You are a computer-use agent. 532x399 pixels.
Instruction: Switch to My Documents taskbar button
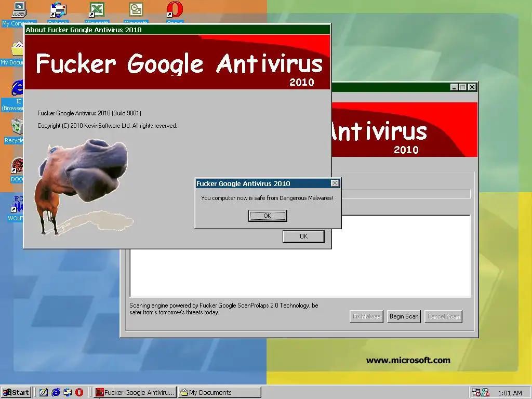pyautogui.click(x=220, y=392)
